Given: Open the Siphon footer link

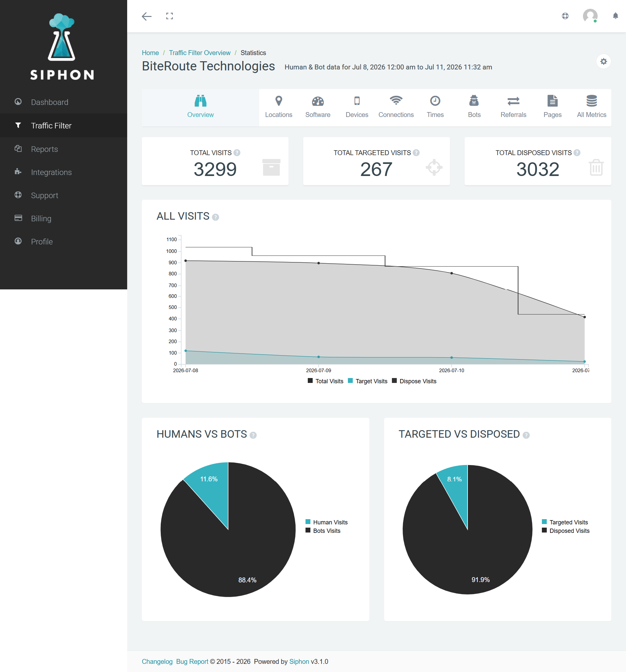Looking at the screenshot, I should click(299, 662).
